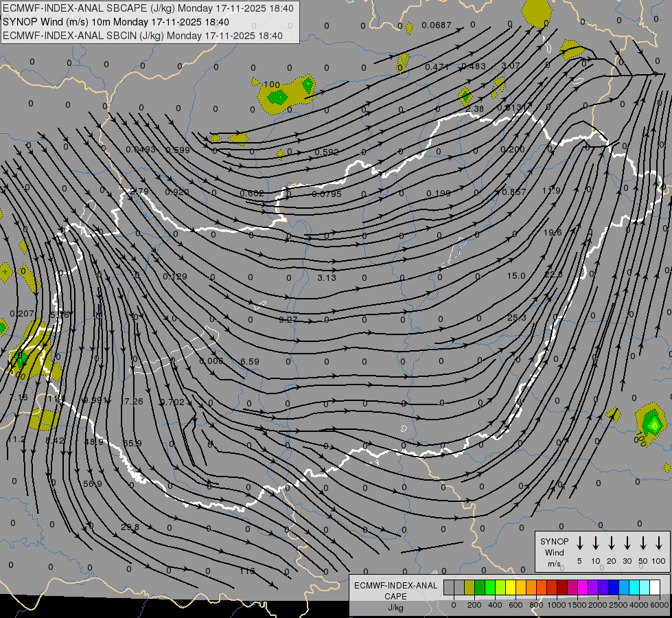The image size is (672, 618).
Task: Select the SYNOP Wind 10m title line
Action: click(x=116, y=22)
